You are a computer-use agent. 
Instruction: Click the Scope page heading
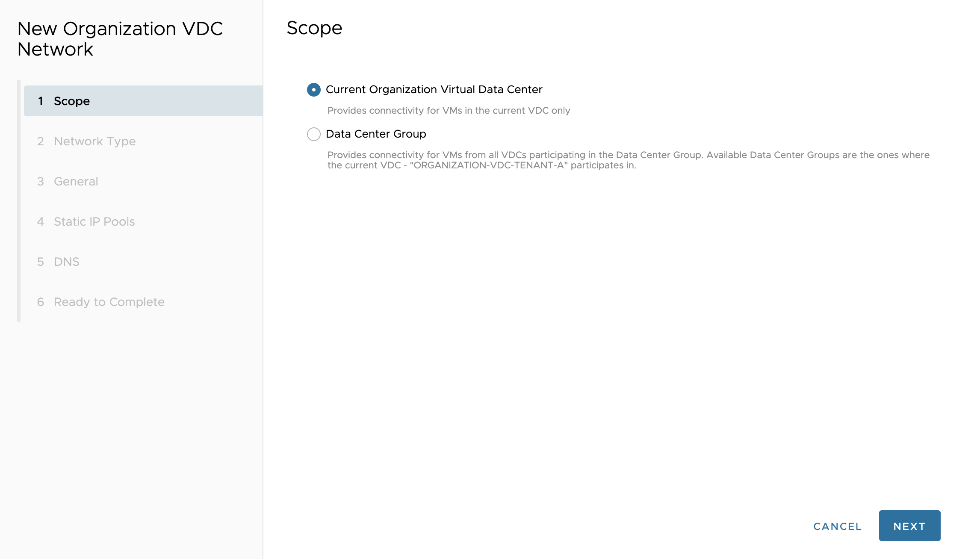tap(314, 28)
